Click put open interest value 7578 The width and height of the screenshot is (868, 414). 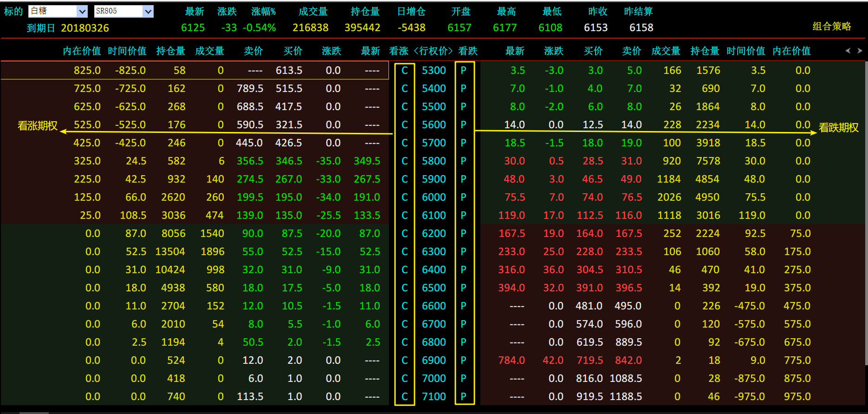[708, 161]
